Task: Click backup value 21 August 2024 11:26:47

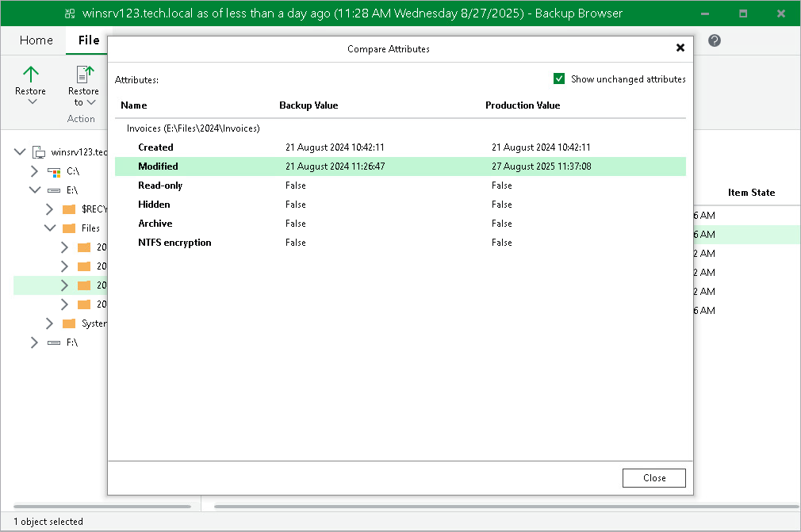Action: pos(335,166)
